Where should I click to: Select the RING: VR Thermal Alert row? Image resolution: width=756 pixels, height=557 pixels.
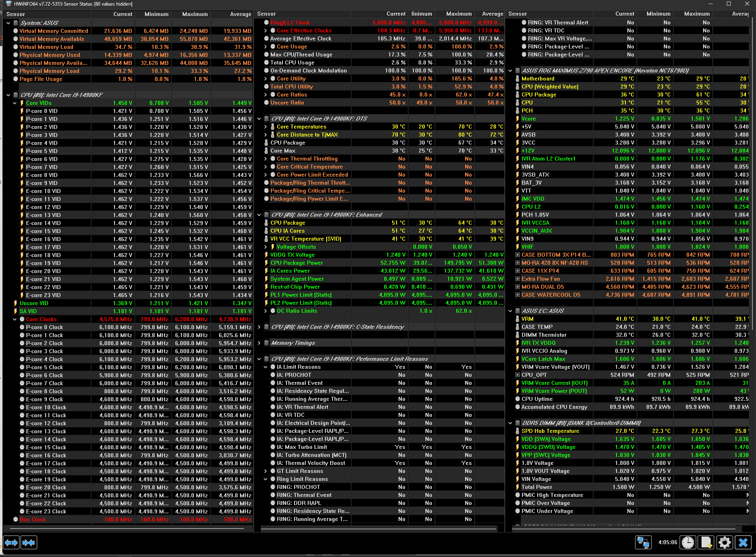point(628,22)
